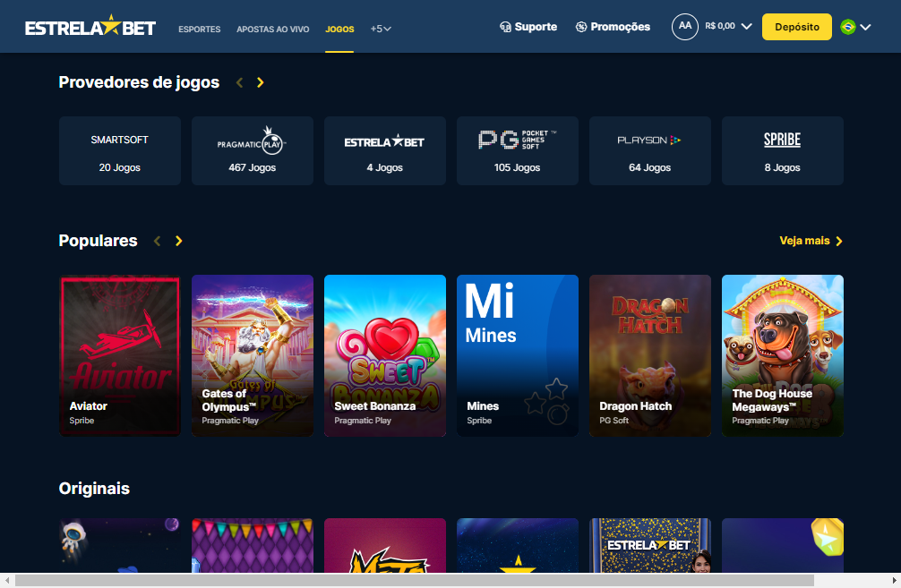The height and width of the screenshot is (588, 901).
Task: Show next game providers
Action: 261,82
